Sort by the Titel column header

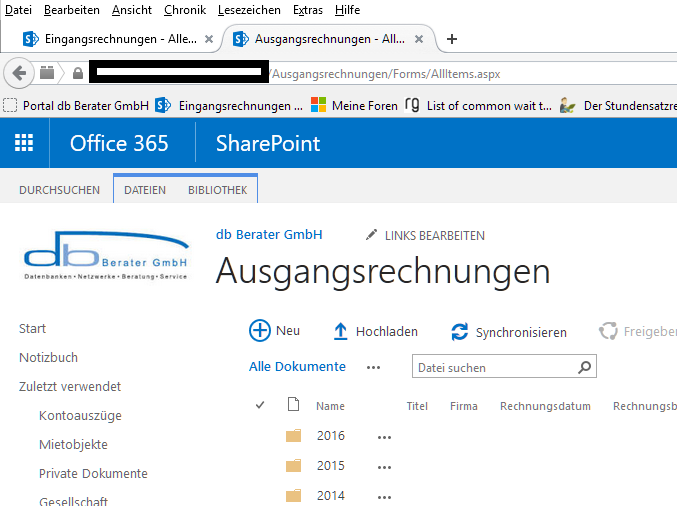[417, 406]
